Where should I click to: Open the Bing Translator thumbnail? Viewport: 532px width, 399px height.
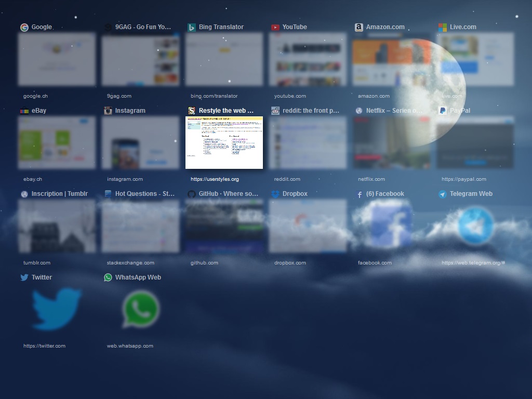224,59
